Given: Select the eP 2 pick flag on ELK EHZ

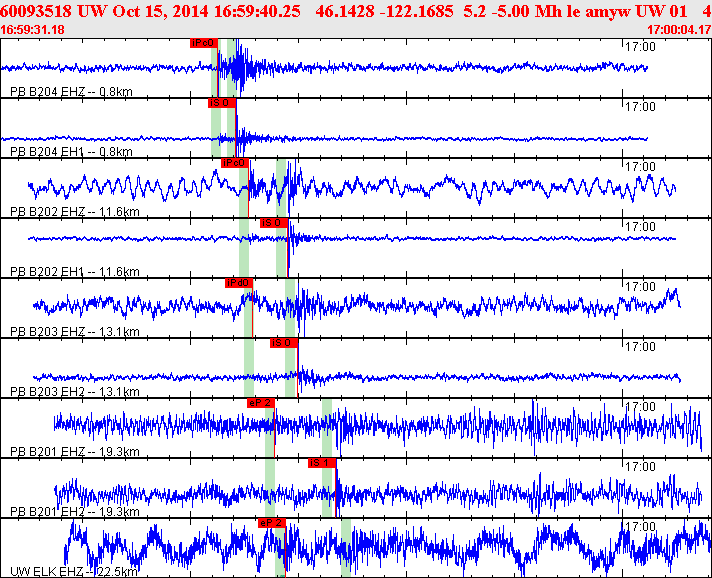Looking at the screenshot, I should [x=272, y=523].
